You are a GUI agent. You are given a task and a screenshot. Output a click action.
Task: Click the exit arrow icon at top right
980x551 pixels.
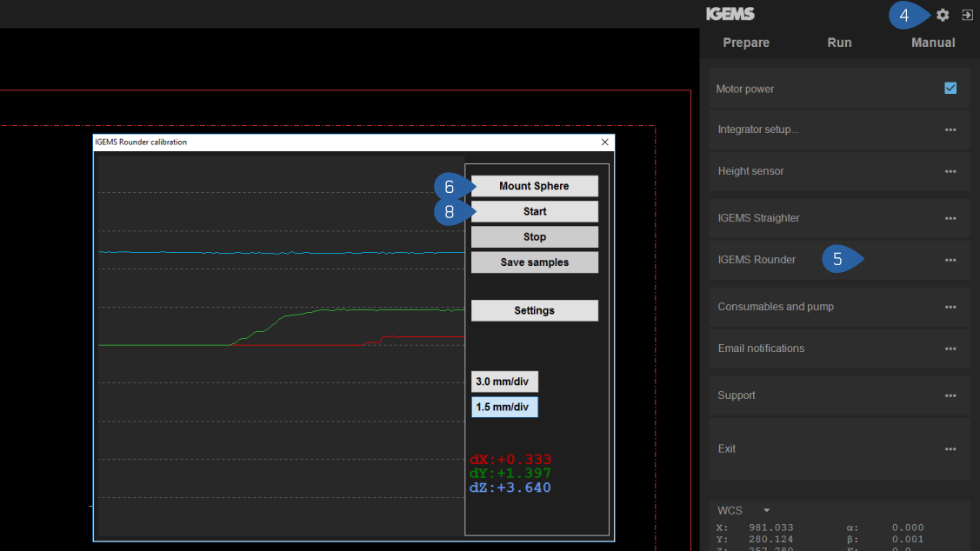[x=967, y=15]
